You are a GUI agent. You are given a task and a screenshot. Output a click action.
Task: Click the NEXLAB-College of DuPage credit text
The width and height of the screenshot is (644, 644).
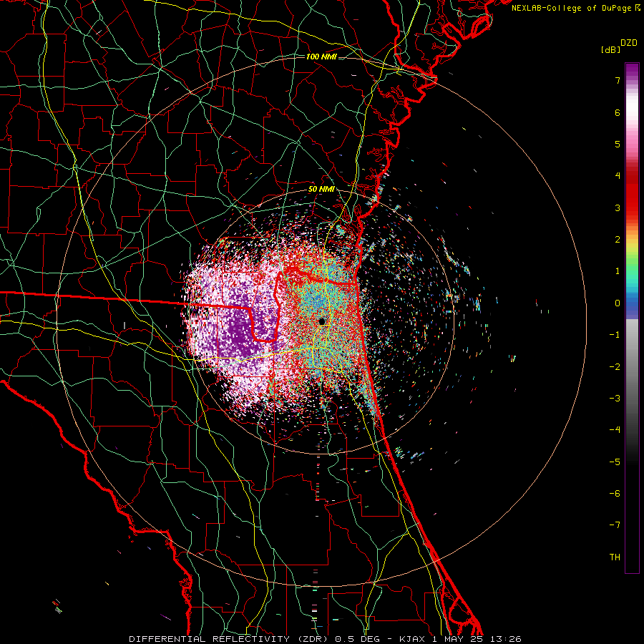coord(576,8)
